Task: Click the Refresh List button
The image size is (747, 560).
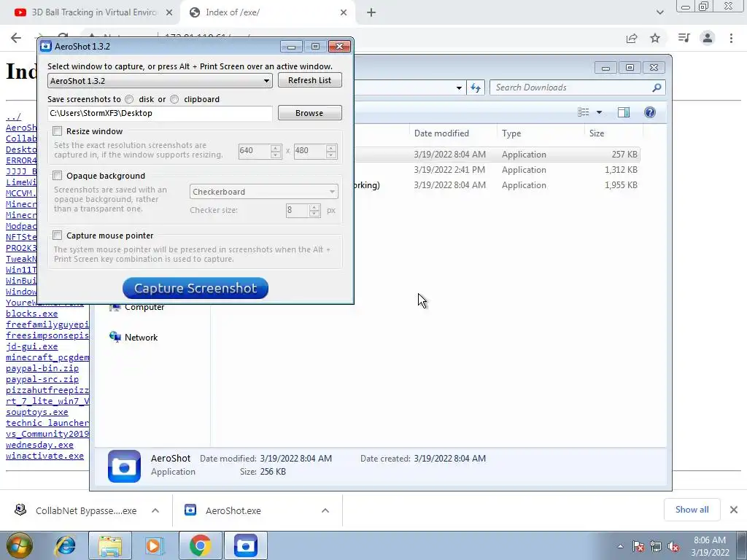Action: pyautogui.click(x=309, y=80)
